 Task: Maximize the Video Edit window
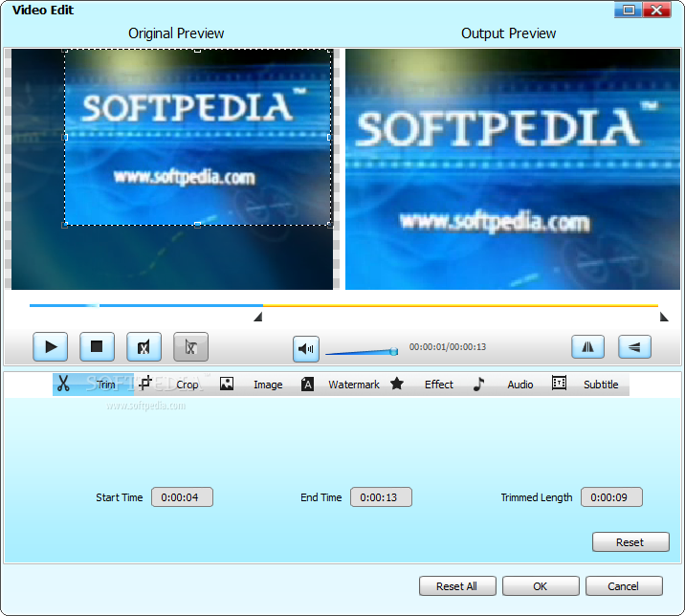click(x=629, y=10)
